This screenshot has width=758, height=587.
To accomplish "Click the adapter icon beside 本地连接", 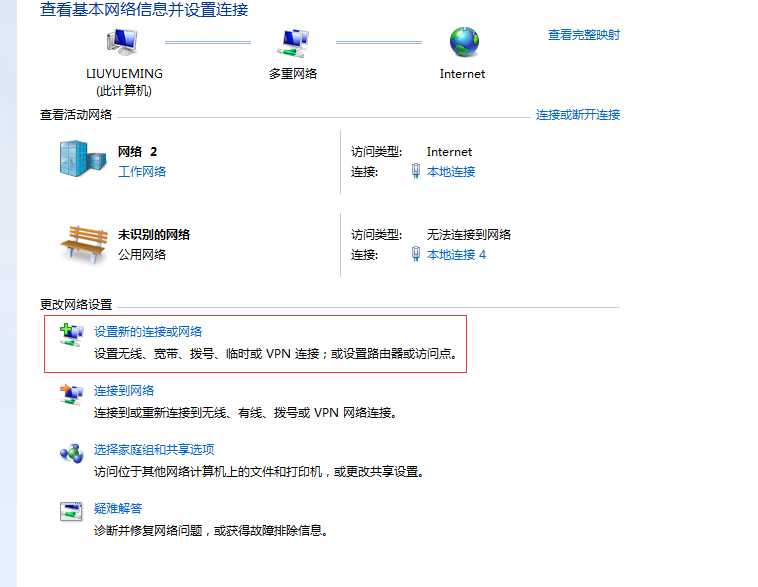I will [x=416, y=171].
